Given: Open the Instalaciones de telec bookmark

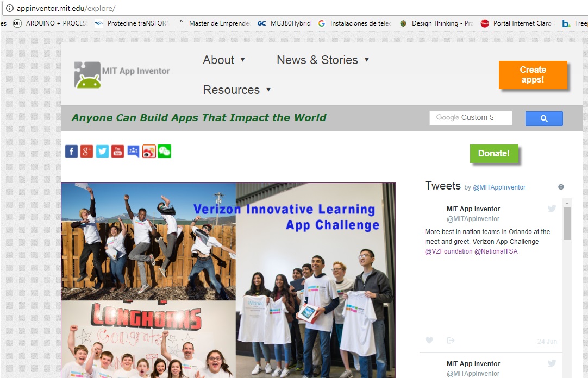Looking at the screenshot, I should click(354, 23).
